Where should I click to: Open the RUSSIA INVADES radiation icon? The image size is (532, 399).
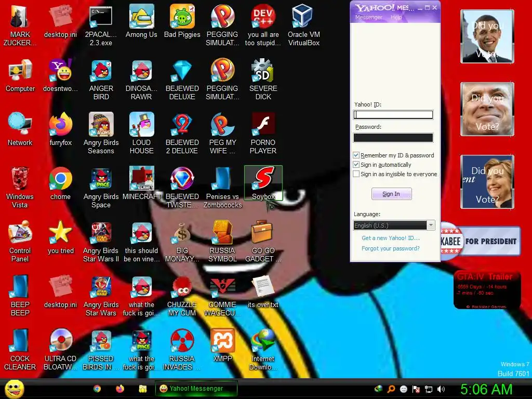click(x=182, y=350)
